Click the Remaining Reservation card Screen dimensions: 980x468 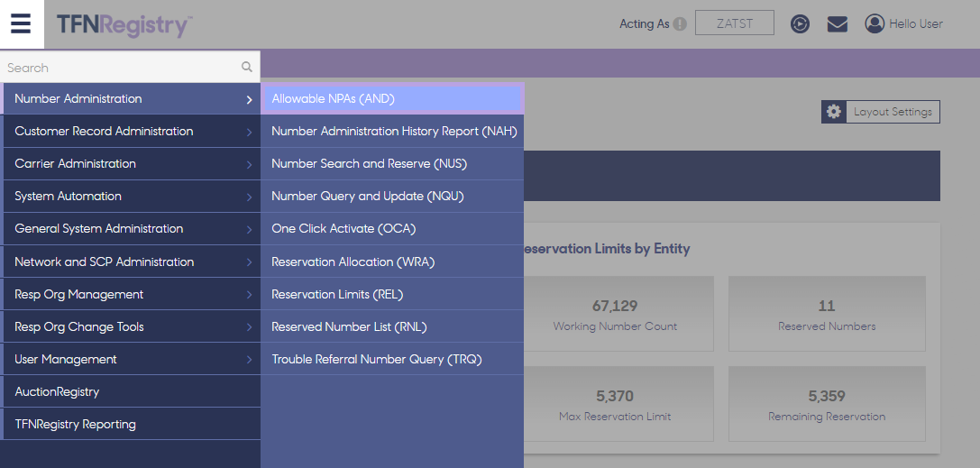pos(827,404)
